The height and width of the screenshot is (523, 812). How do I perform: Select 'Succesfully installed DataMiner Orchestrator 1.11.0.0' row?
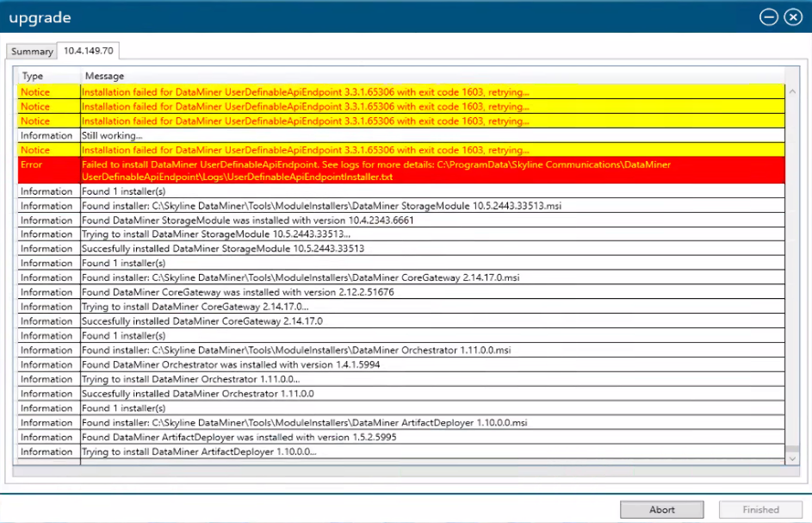(x=401, y=394)
